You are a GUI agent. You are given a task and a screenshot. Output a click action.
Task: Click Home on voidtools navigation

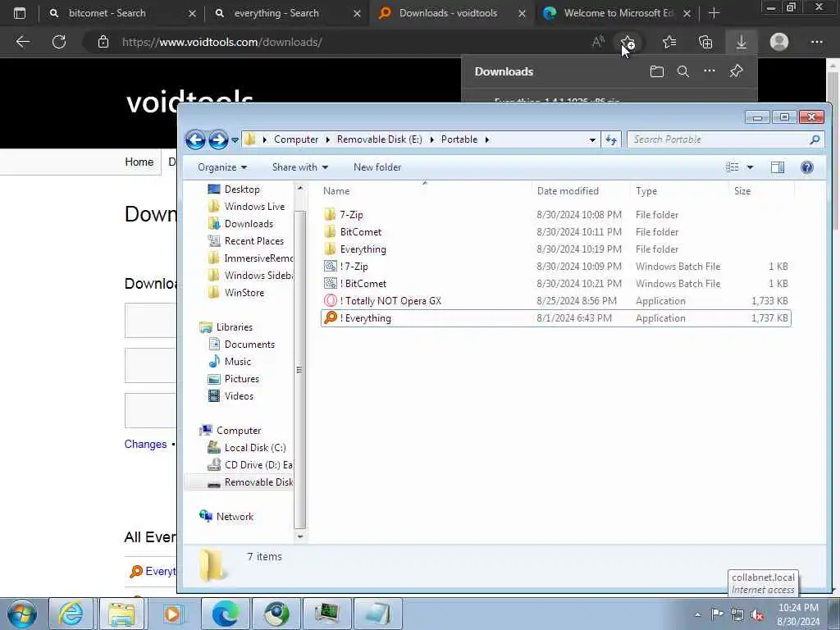pyautogui.click(x=139, y=162)
